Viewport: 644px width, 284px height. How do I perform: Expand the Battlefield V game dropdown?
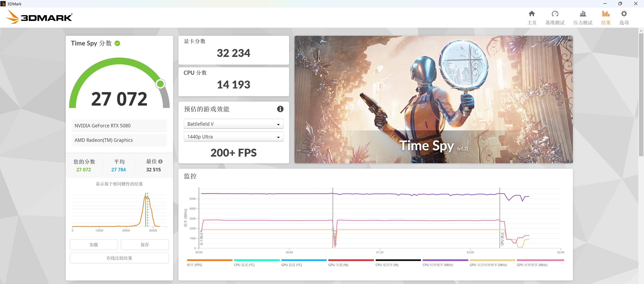click(x=233, y=124)
